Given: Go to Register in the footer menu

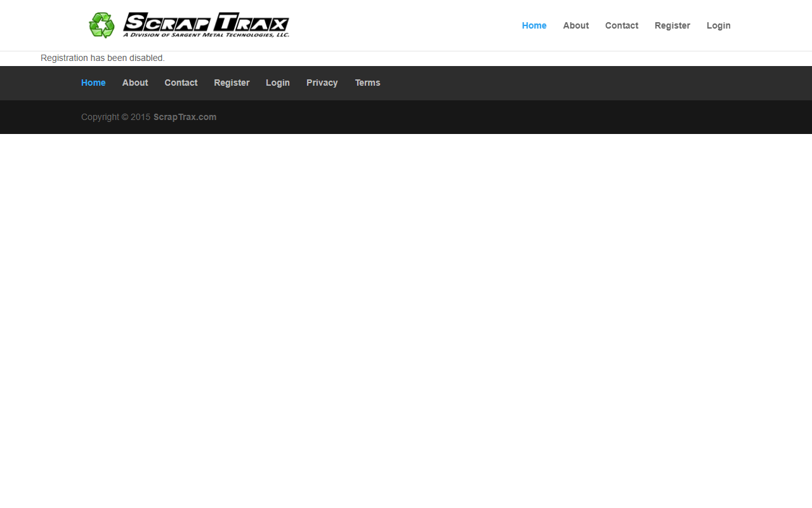Looking at the screenshot, I should pyautogui.click(x=232, y=83).
